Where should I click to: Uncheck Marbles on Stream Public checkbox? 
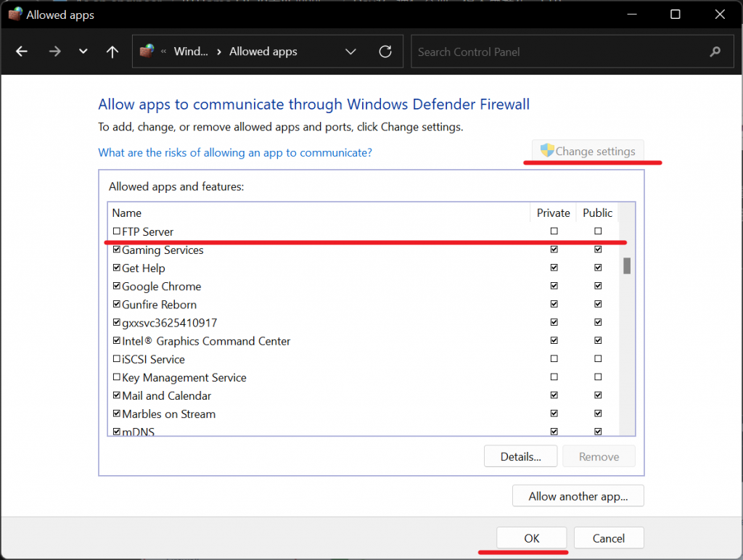[598, 413]
